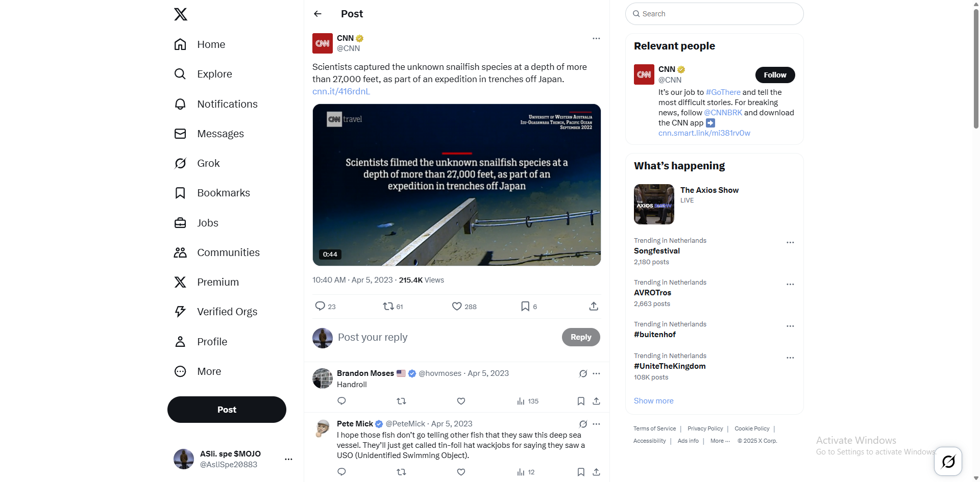Open the cnn.it/416rdnL link
The image size is (980, 482).
341,91
